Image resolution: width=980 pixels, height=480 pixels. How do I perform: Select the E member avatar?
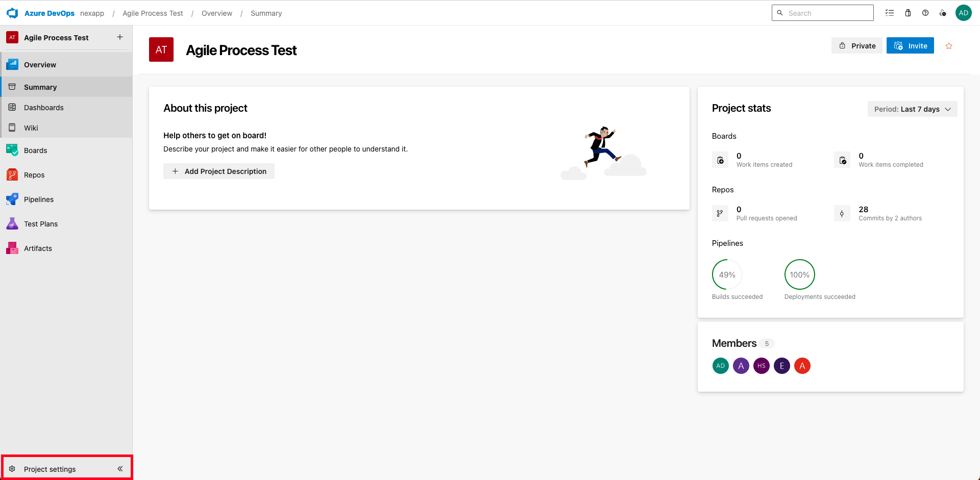pyautogui.click(x=782, y=366)
